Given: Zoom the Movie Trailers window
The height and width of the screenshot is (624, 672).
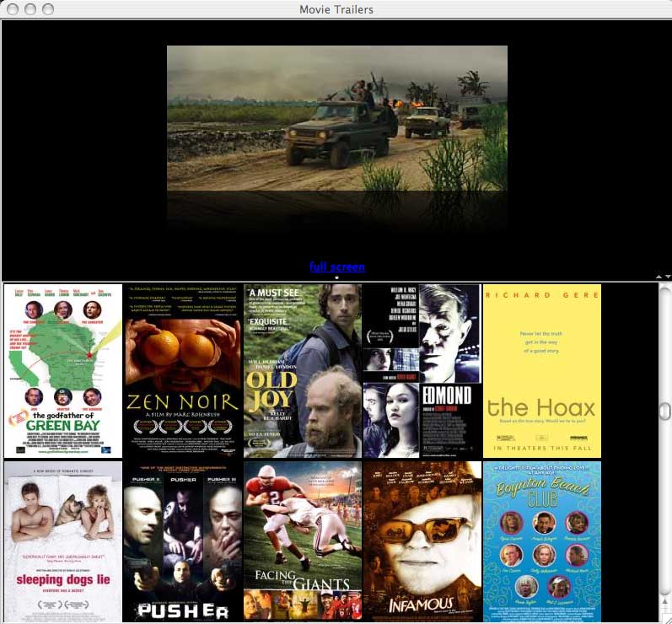Looking at the screenshot, I should point(48,9).
